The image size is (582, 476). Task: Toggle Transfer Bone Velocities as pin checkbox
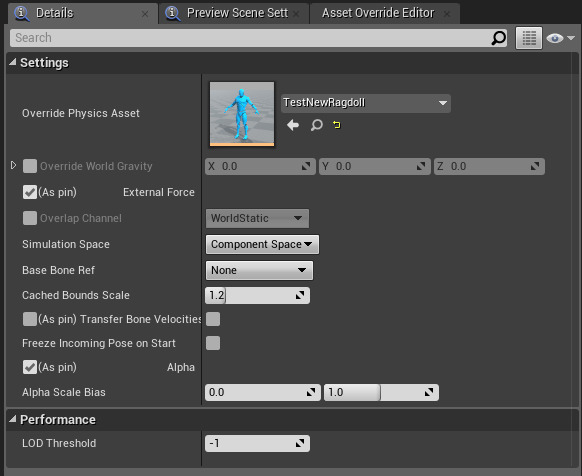30,319
